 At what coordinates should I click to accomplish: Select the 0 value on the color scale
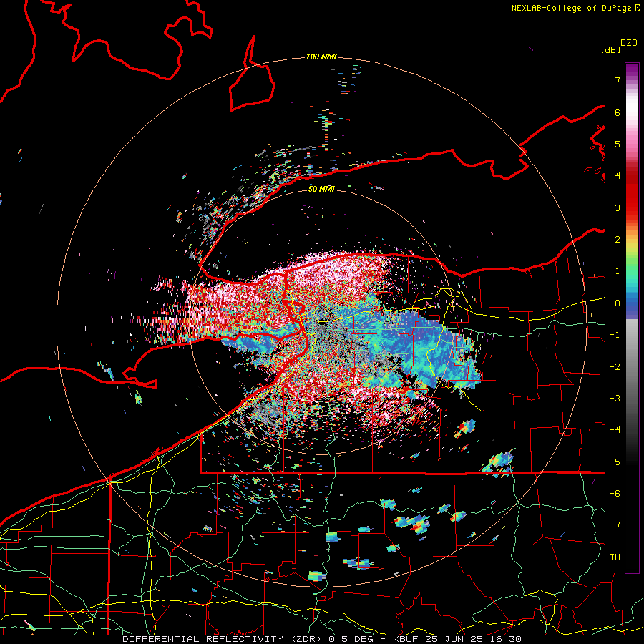click(618, 303)
